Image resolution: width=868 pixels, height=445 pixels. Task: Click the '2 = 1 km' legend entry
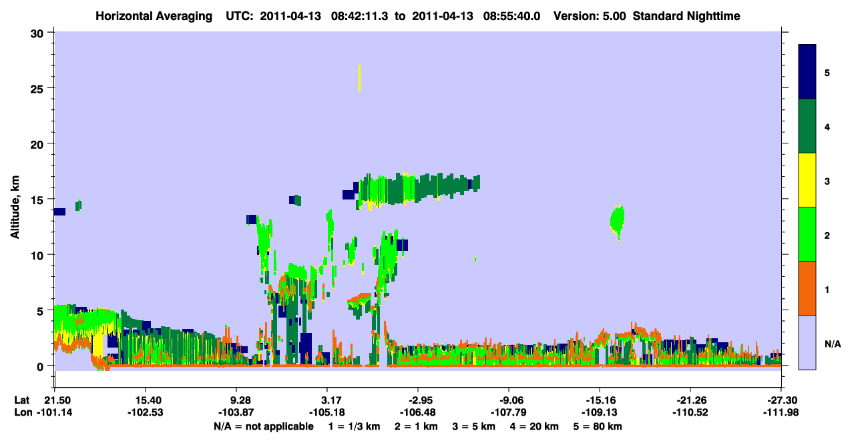(416, 426)
